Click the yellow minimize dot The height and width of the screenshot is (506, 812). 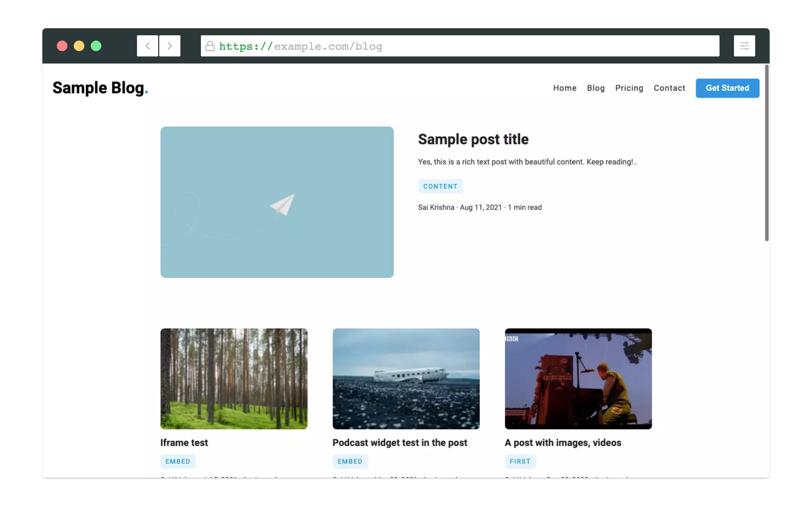point(79,46)
